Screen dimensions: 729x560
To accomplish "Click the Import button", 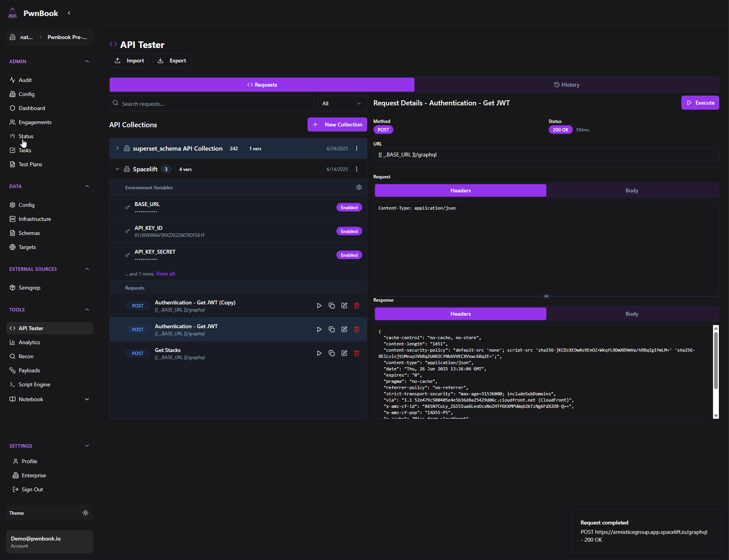I will pyautogui.click(x=129, y=60).
